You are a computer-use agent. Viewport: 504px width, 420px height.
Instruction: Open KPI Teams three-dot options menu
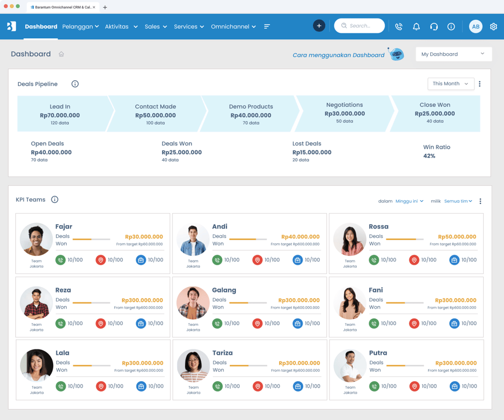[x=480, y=201]
